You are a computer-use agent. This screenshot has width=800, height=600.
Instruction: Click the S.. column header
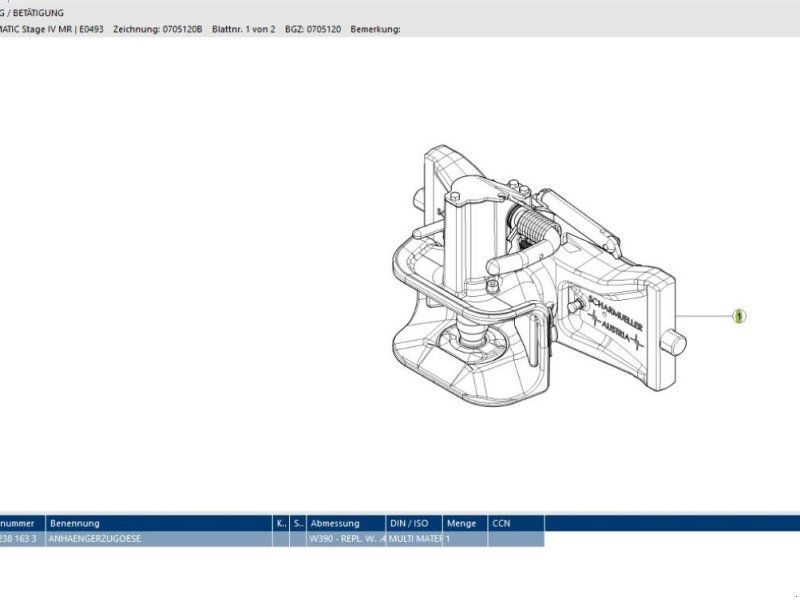coord(298,523)
